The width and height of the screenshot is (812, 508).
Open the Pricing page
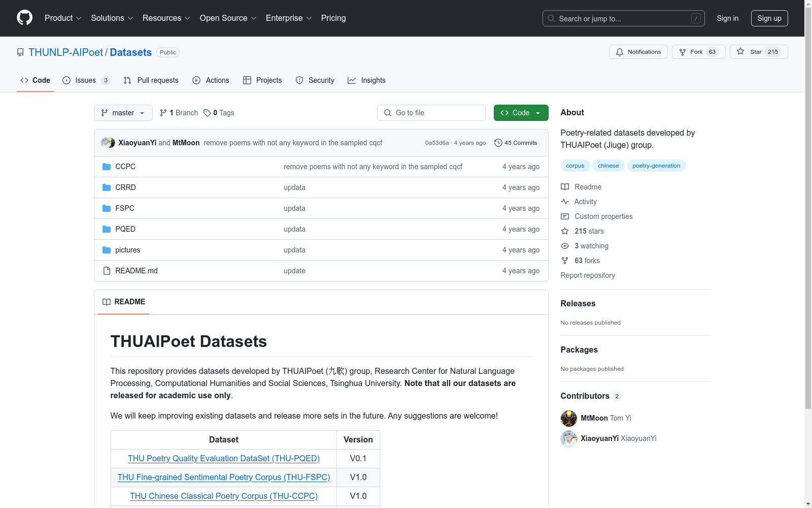tap(333, 18)
